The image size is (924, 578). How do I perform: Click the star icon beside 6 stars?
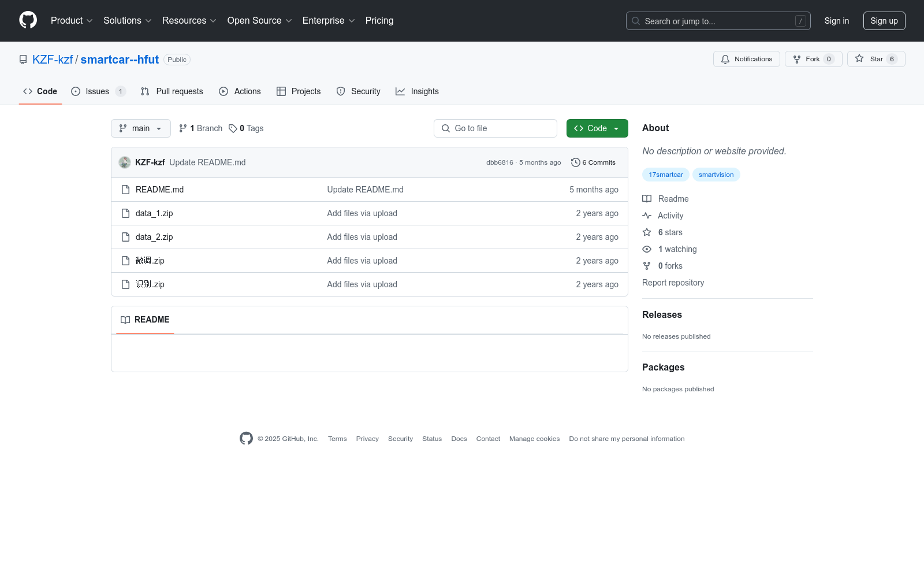tap(647, 232)
